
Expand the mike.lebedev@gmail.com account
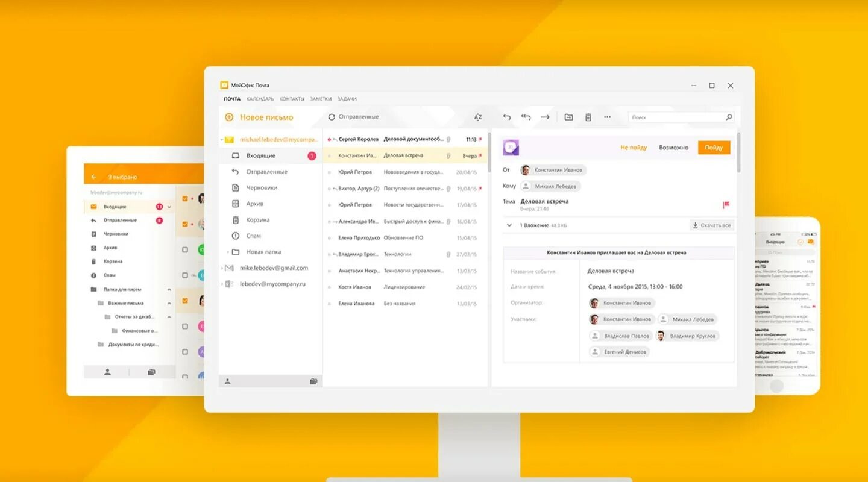(222, 268)
